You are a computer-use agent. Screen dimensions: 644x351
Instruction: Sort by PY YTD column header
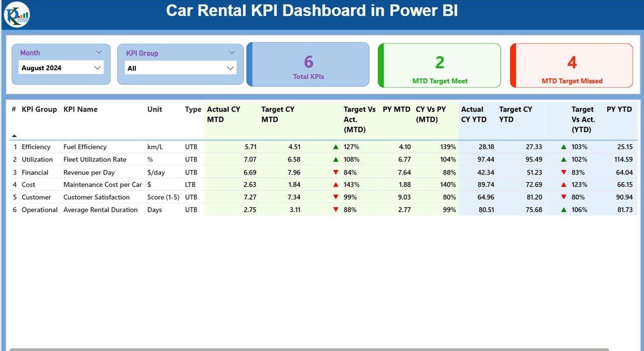619,109
